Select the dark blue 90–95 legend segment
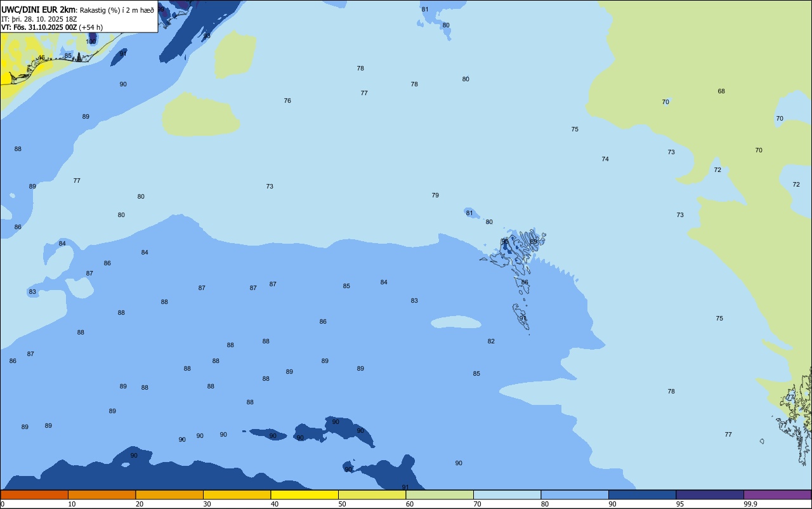Viewport: 812px width, 509px height. tap(642, 494)
